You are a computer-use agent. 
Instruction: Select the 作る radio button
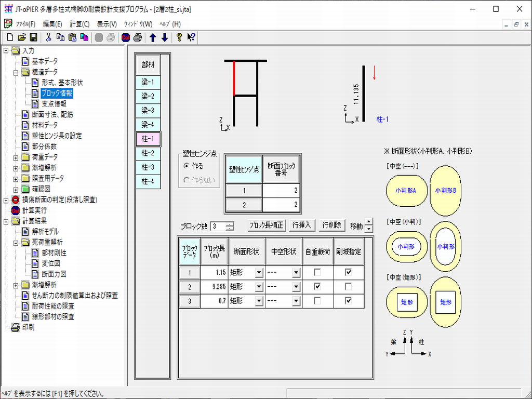[x=187, y=166]
